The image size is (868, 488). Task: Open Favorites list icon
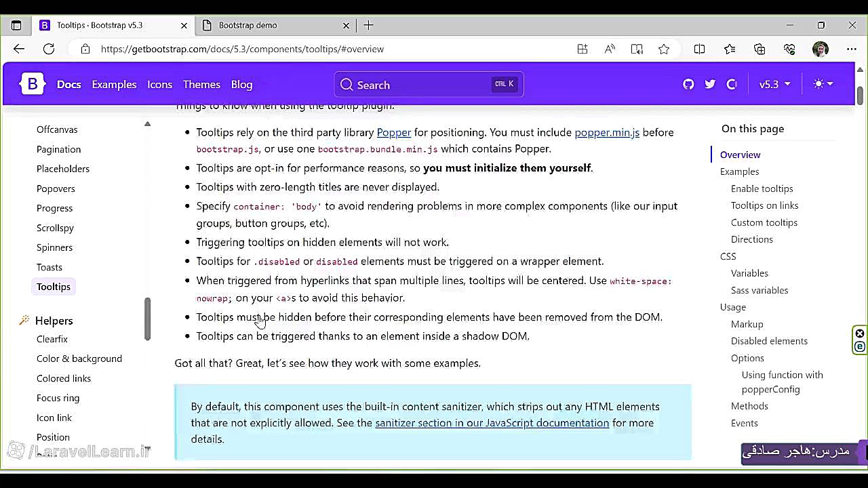pyautogui.click(x=730, y=49)
